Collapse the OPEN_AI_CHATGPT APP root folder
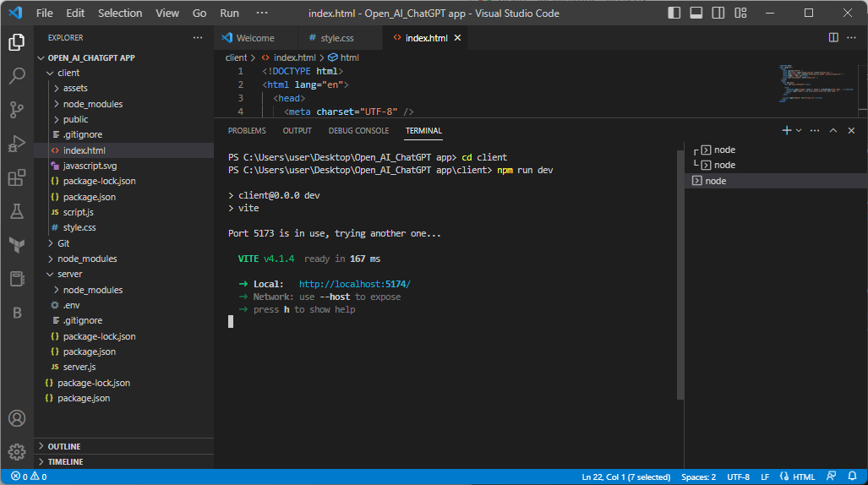The height and width of the screenshot is (485, 868). click(124, 57)
